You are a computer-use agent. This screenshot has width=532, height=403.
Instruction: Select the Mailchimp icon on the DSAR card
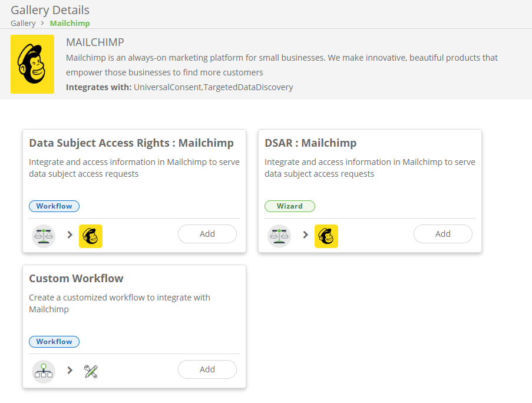(x=326, y=234)
